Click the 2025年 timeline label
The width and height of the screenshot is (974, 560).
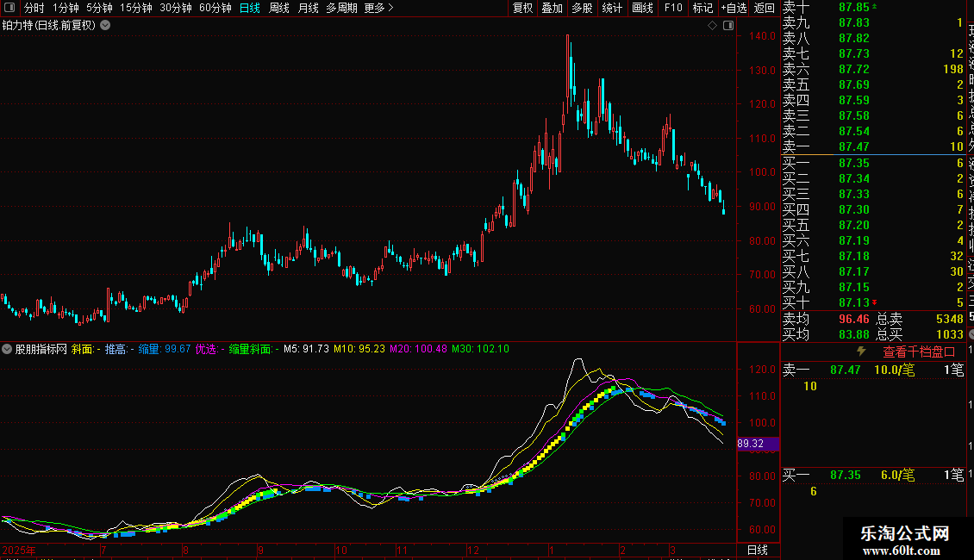pos(19,550)
